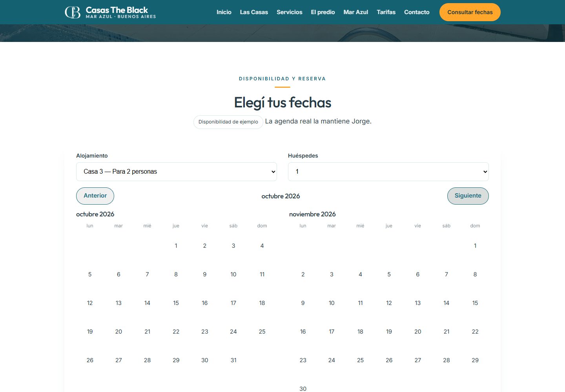Select November 28 on the calendar

pos(447,360)
